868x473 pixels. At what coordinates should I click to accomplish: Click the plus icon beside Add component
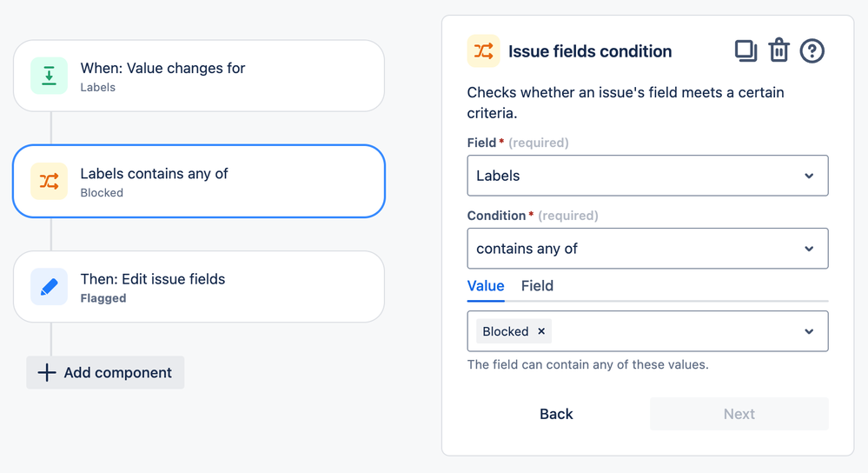(x=47, y=372)
